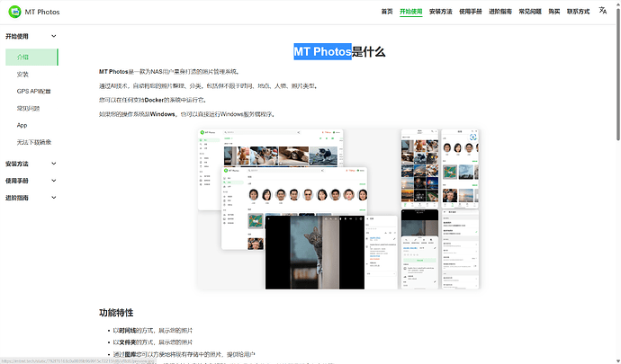Click the vertical page scrollbar thumb
The image size is (621, 364).
(618, 74)
